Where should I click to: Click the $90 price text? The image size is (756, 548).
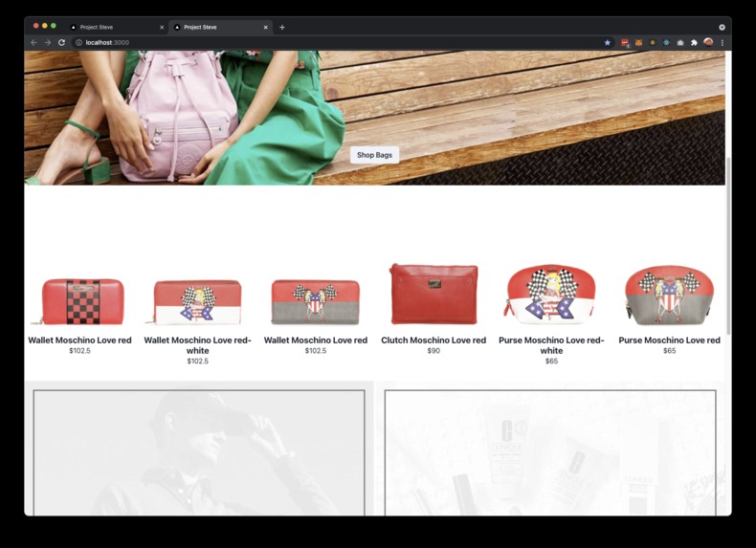[434, 350]
